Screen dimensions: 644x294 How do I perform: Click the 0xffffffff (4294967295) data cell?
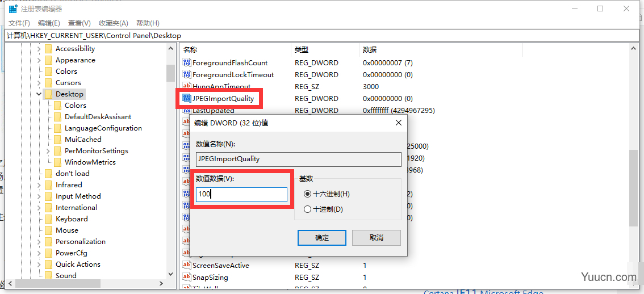point(399,111)
